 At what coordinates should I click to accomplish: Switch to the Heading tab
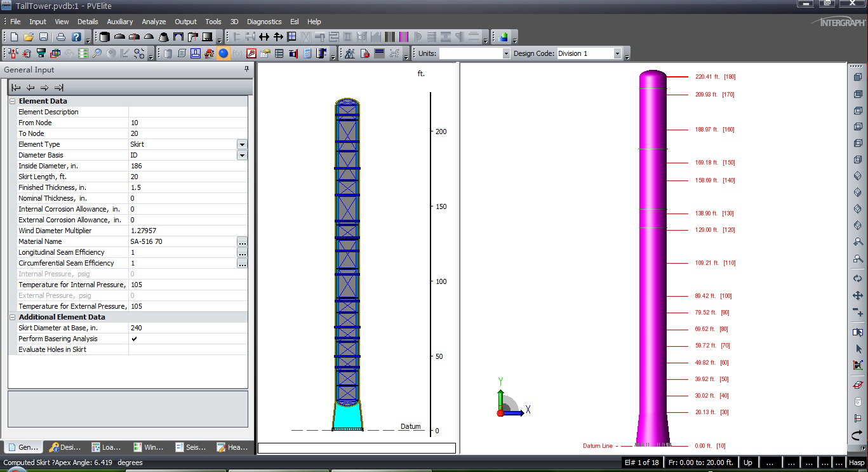click(232, 447)
